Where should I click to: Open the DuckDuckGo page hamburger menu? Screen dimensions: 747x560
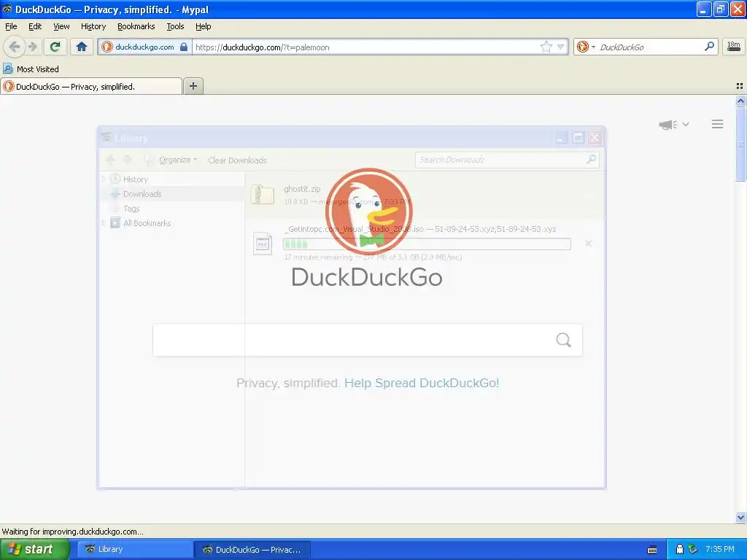pyautogui.click(x=718, y=124)
